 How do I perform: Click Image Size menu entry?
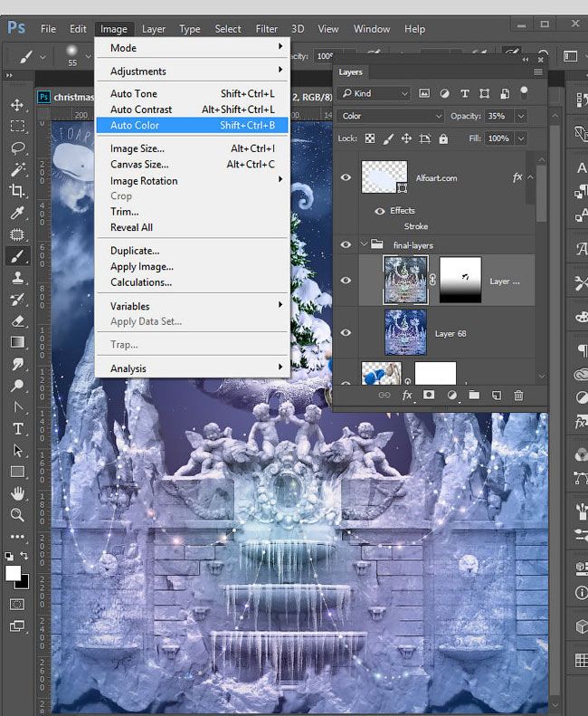pos(137,148)
